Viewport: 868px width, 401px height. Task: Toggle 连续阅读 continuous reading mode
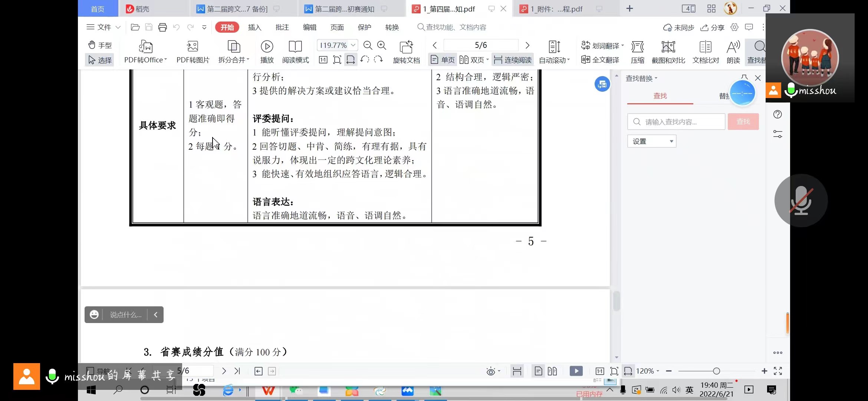pos(513,60)
